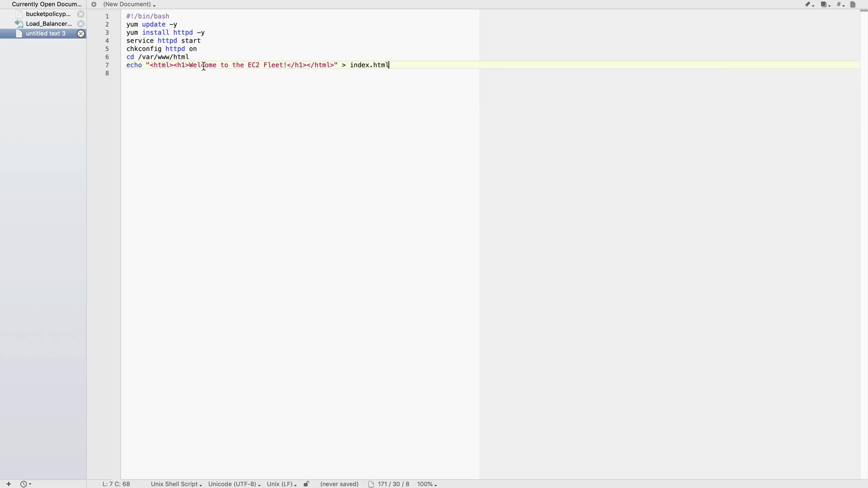Select Load_Balancer document in sidebar
Screen dimensions: 868x488
48,23
